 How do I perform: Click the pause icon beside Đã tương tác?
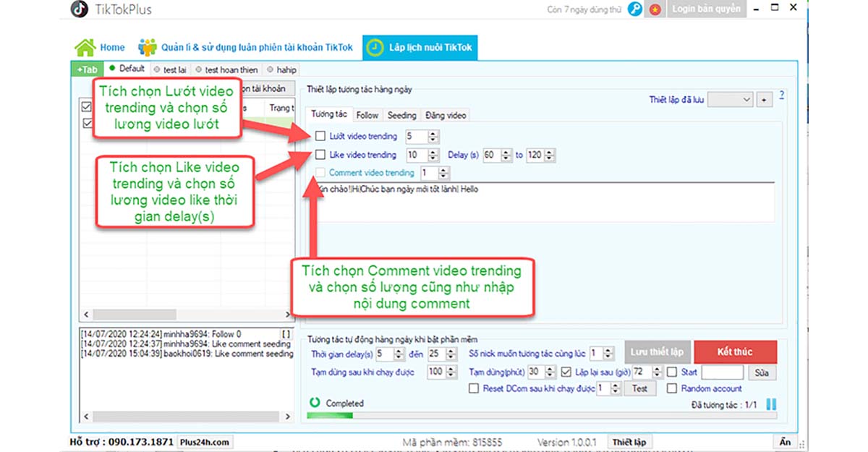click(771, 405)
